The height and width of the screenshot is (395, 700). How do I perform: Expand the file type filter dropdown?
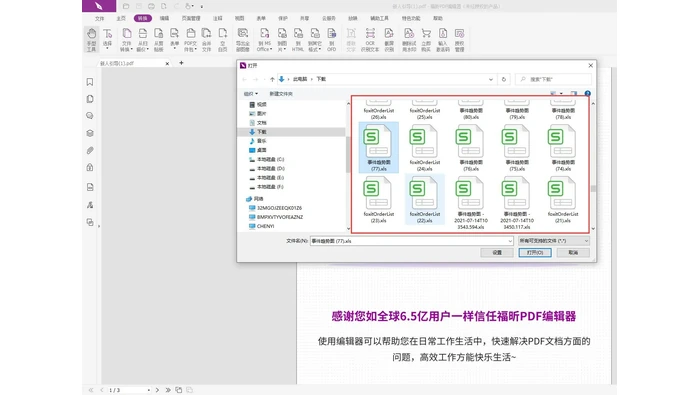[x=586, y=241]
